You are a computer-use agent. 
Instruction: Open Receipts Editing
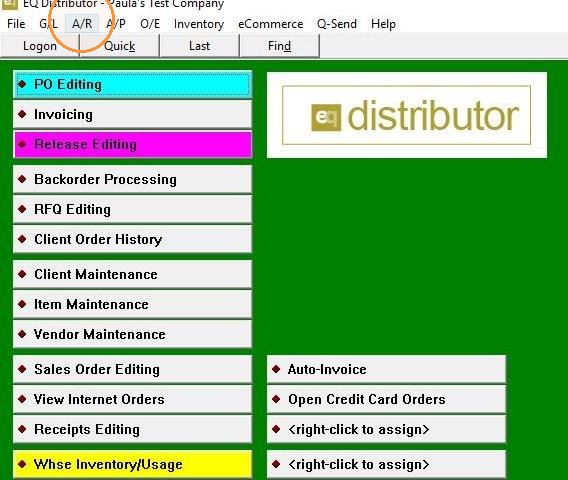point(132,429)
